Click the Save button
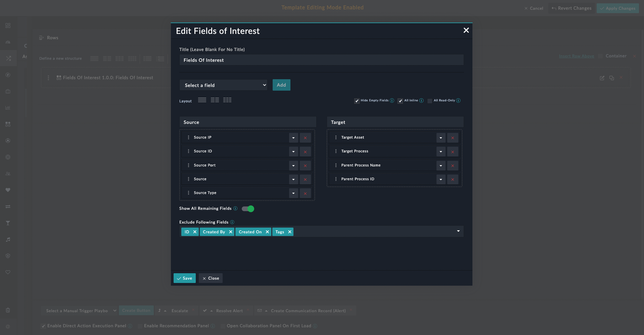The image size is (644, 335). [184, 278]
